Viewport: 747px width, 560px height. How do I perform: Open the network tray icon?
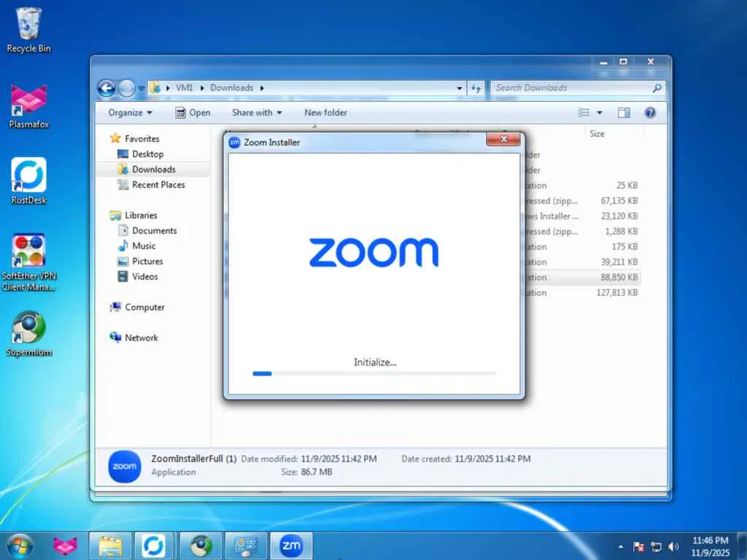click(x=656, y=547)
